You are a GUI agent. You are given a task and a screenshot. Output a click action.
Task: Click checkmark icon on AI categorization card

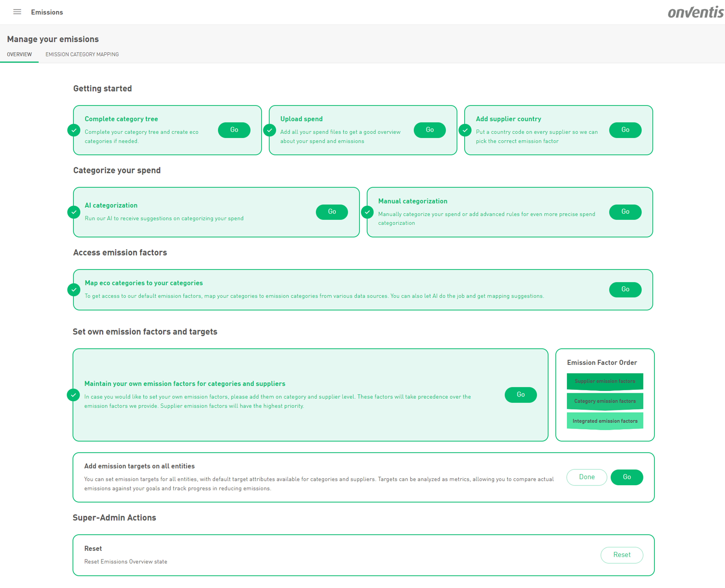74,212
